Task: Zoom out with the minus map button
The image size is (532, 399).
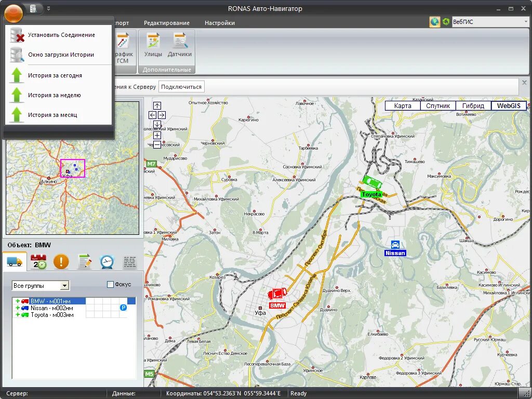Action: (157, 145)
